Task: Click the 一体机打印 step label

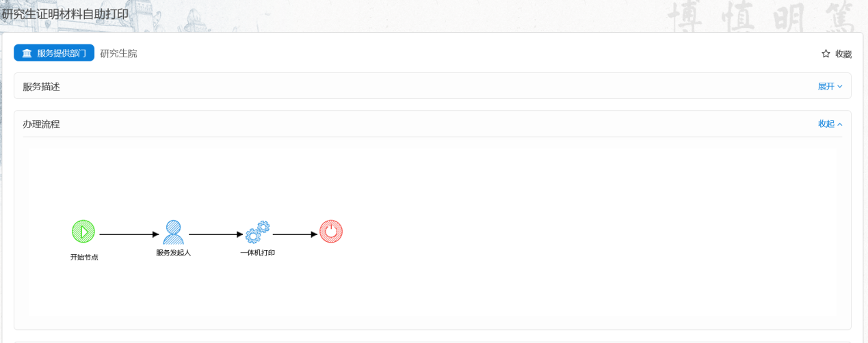Action: 257,253
